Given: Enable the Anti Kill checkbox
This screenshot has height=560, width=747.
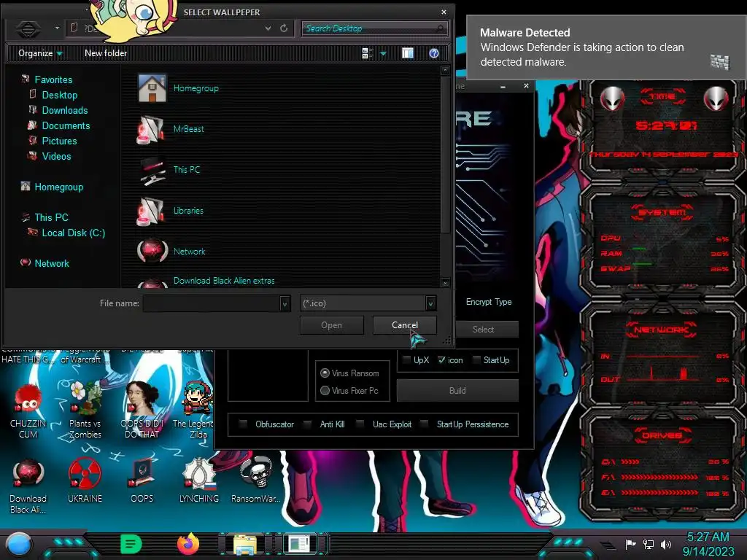Looking at the screenshot, I should tap(308, 424).
